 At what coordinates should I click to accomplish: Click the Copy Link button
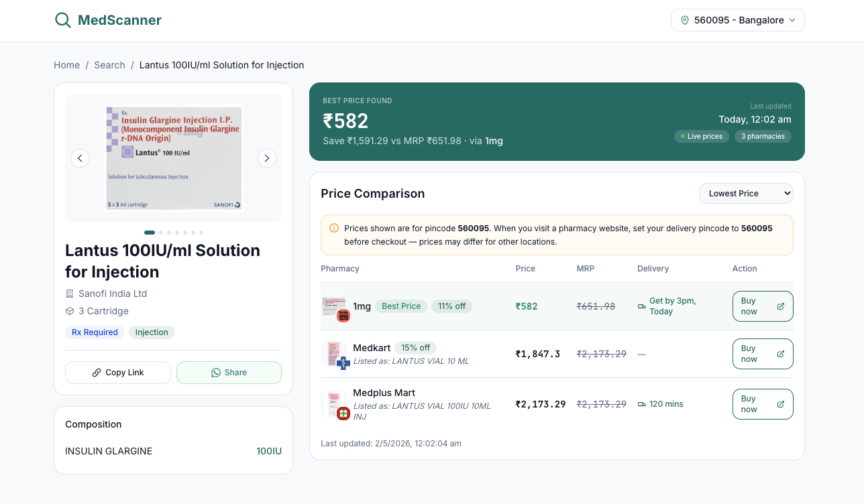118,373
